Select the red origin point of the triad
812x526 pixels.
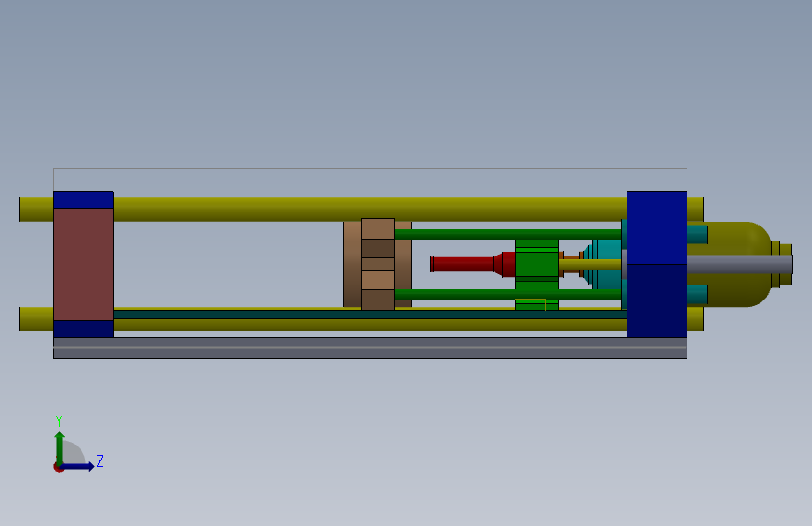(58, 468)
